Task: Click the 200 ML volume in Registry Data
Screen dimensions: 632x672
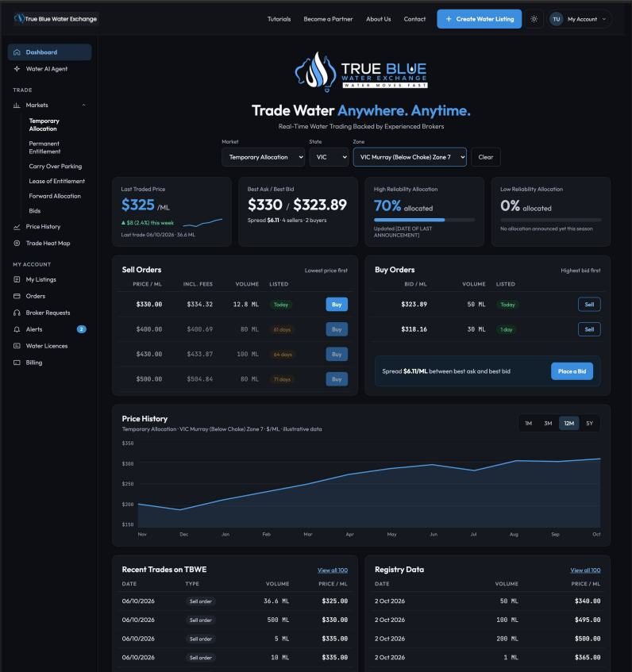Action: (507, 639)
